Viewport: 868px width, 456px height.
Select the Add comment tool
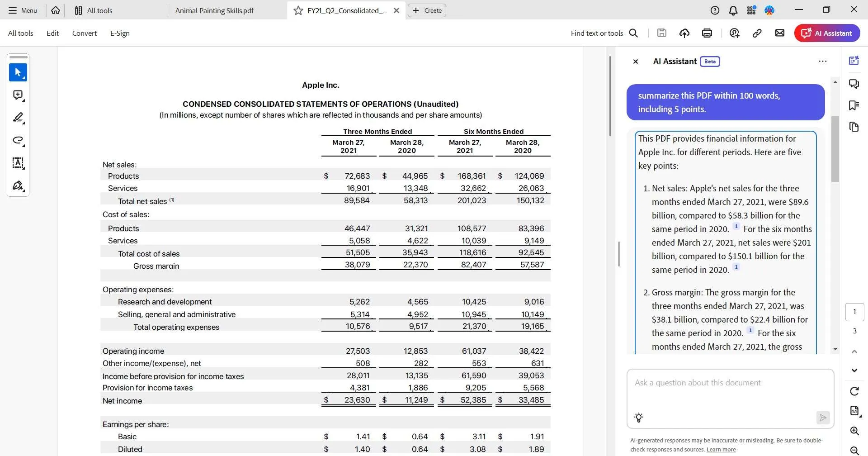(x=18, y=95)
